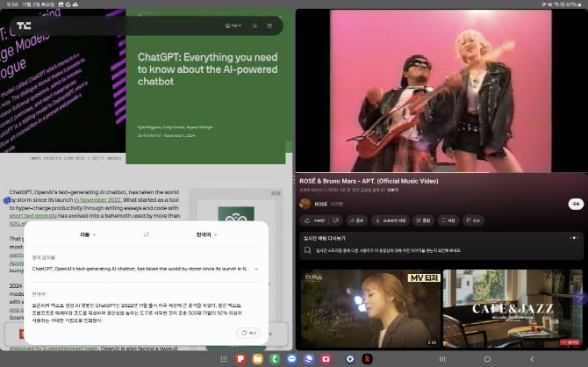Click the TechCrunch logo
Image resolution: width=588 pixels, height=367 pixels.
coord(24,25)
